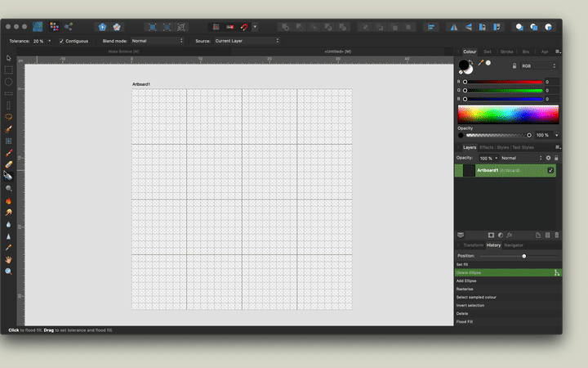Click Flip Horizontal in the toolbar
Screen dimensions: 588x368
tap(454, 27)
